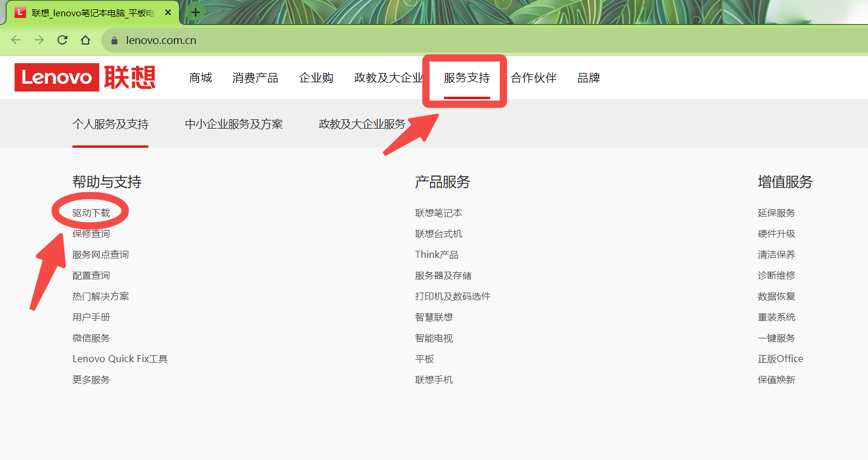The image size is (868, 460).
Task: Go to 保修查询 link
Action: pos(91,233)
